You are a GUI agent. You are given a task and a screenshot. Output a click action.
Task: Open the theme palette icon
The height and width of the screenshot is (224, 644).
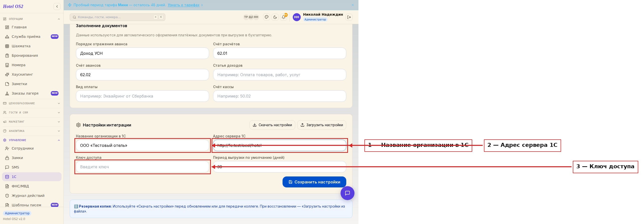click(267, 17)
